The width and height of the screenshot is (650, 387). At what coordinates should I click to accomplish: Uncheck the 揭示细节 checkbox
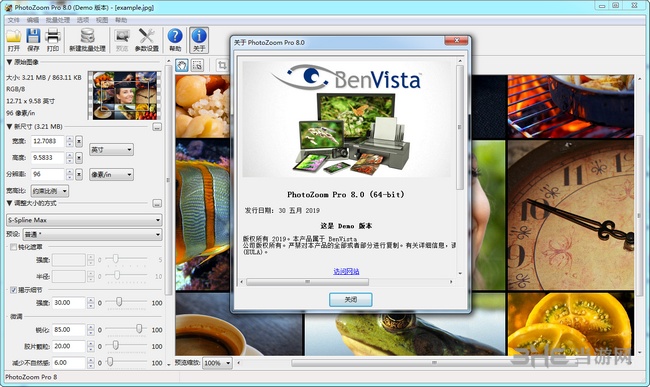[x=13, y=290]
